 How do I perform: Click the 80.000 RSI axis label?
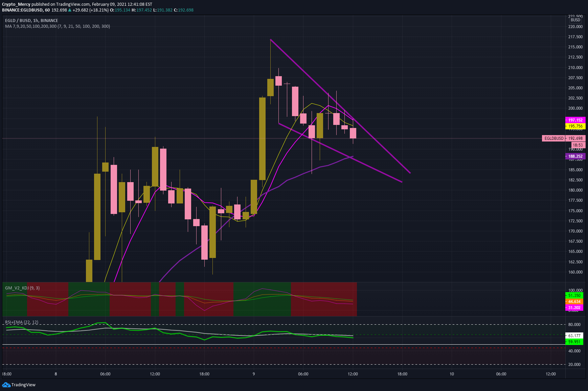click(574, 324)
